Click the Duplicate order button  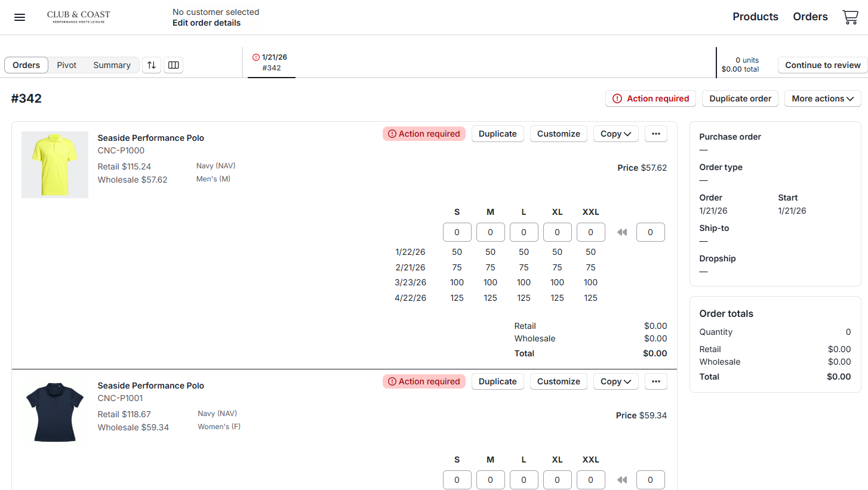[x=740, y=98]
